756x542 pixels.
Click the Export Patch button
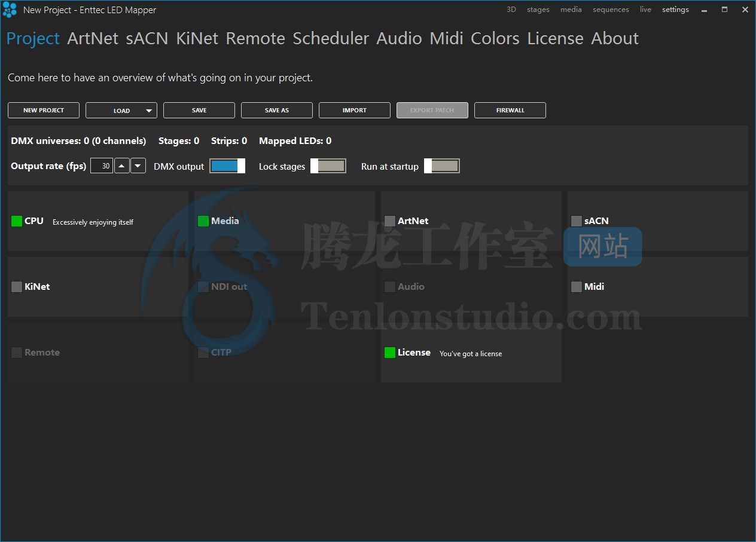[x=432, y=111]
